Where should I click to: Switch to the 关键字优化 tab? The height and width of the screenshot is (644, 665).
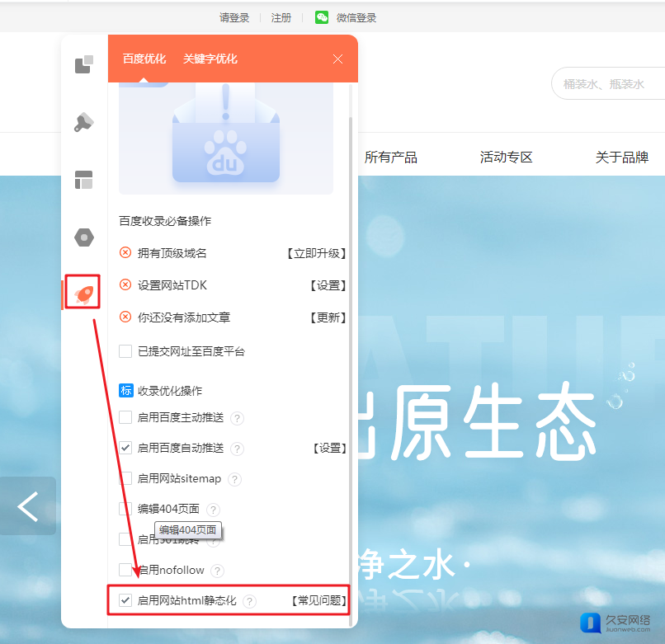[210, 59]
